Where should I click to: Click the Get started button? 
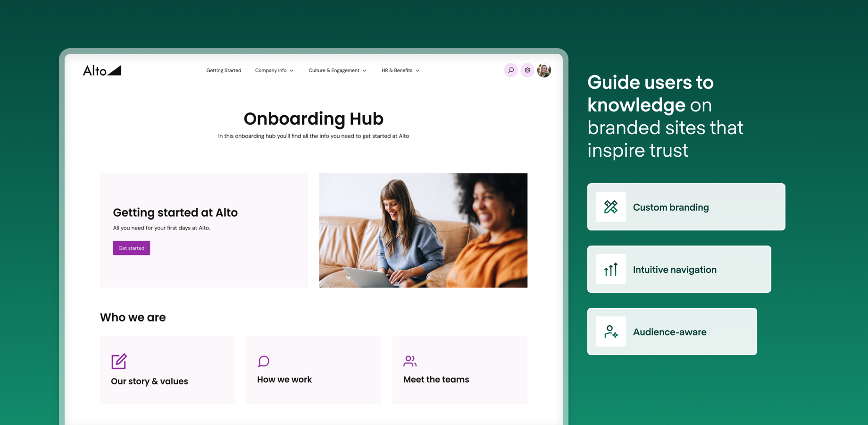tap(131, 248)
